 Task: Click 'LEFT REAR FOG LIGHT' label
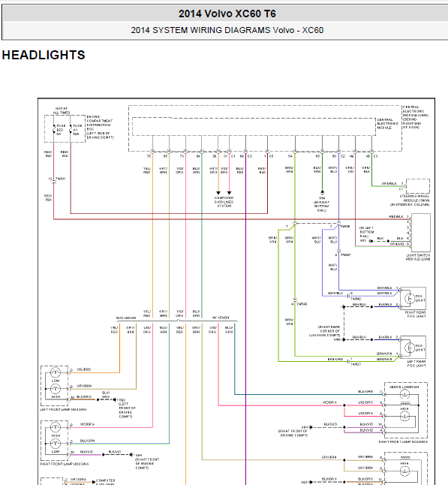[416, 363]
